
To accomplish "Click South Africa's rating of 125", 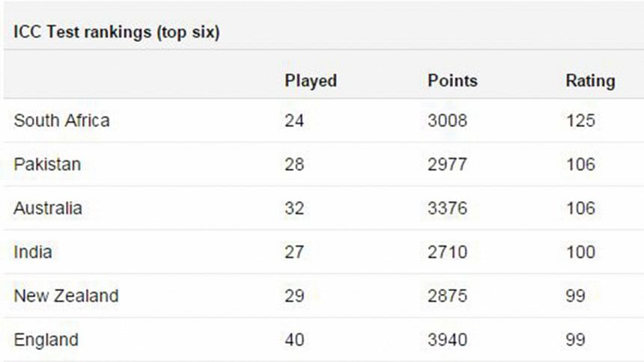I will point(580,120).
